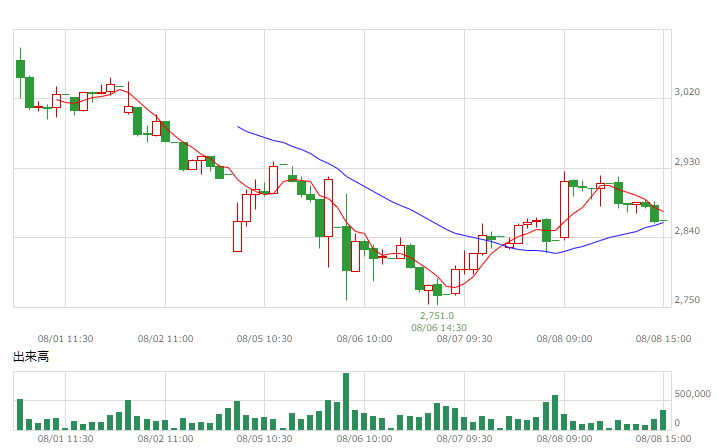Click the 出来高 volume heading
The height and width of the screenshot is (448, 718).
[x=31, y=356]
